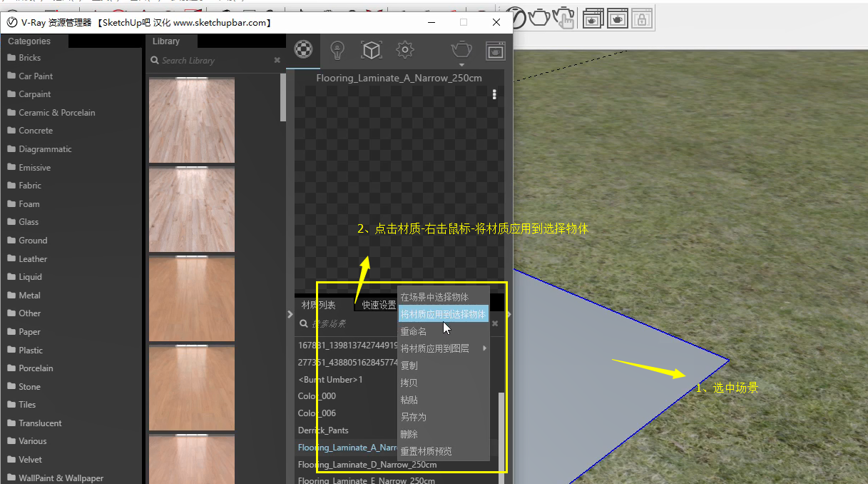Open the Materials panel in V-Ray Asset Editor
This screenshot has height=484, width=868.
click(x=303, y=50)
